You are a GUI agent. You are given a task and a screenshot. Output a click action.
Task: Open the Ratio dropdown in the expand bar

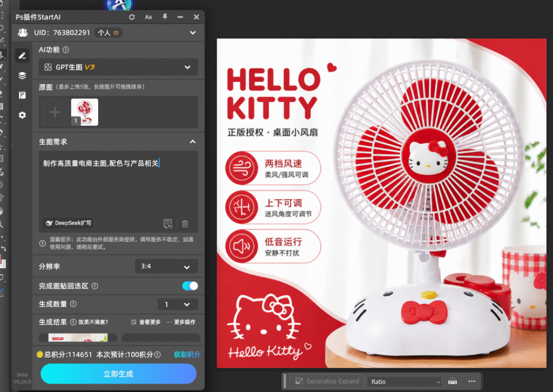pos(404,381)
